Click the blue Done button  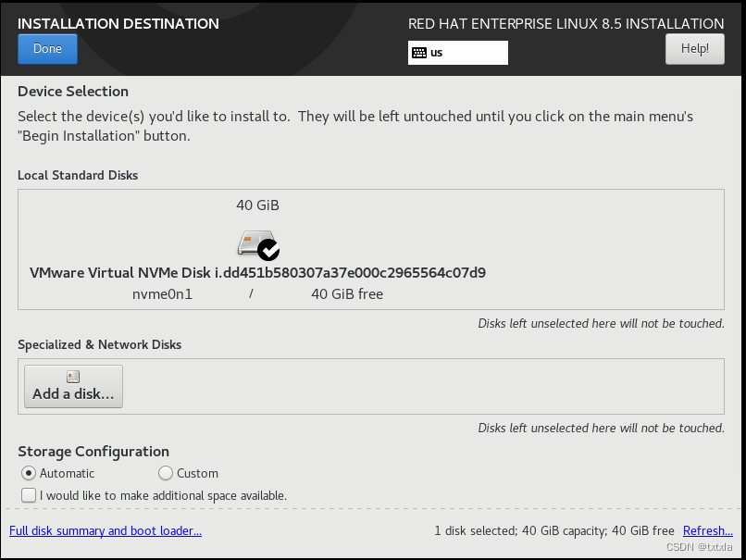47,48
